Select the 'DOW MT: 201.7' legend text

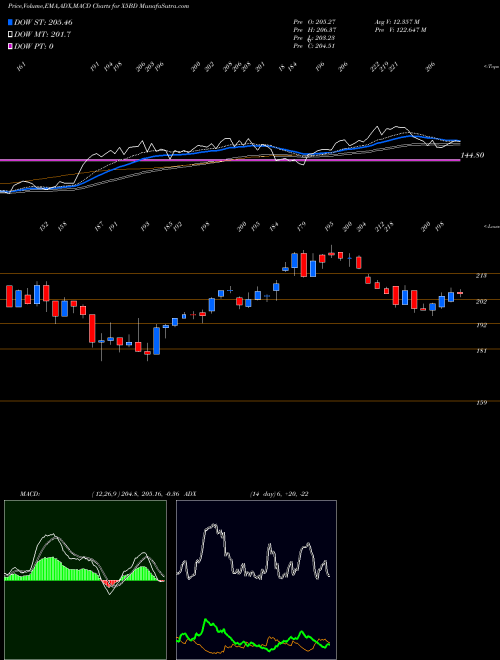pyautogui.click(x=42, y=35)
